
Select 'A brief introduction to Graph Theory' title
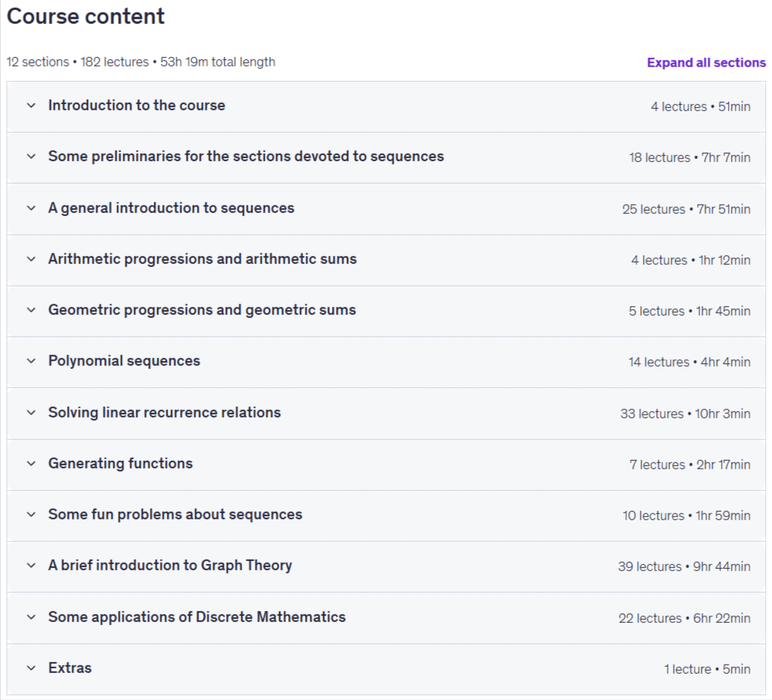click(x=171, y=566)
